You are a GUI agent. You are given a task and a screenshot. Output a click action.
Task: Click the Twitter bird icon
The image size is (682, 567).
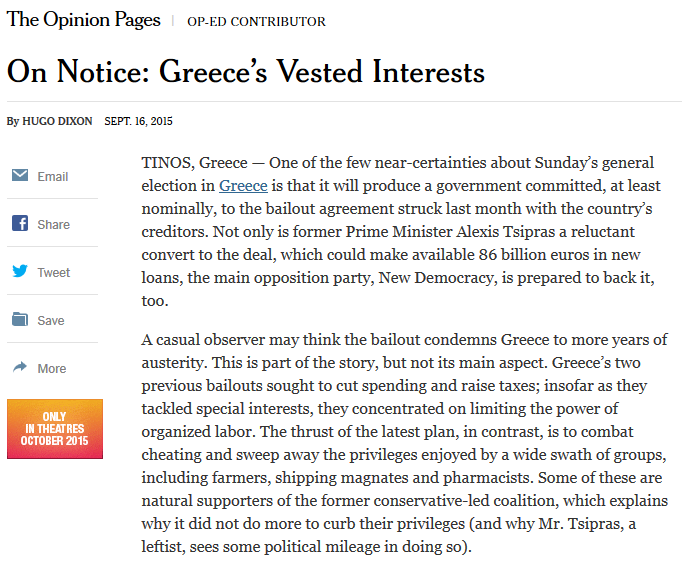tap(20, 271)
